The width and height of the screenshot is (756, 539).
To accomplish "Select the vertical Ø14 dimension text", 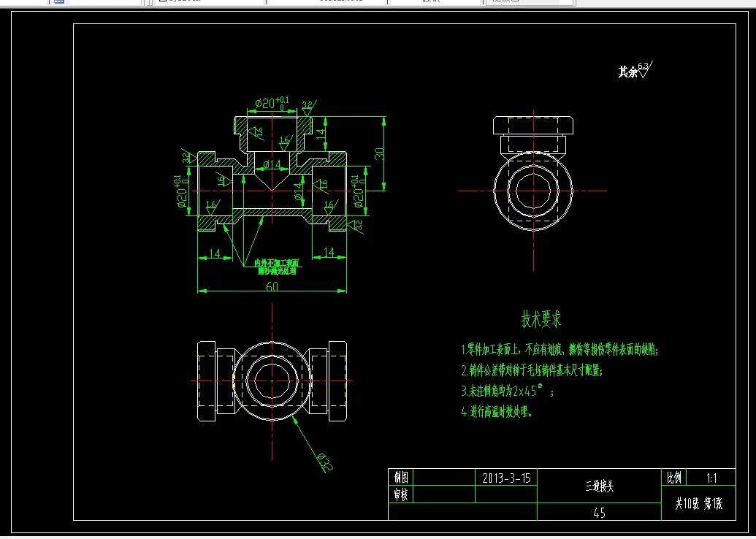I will pyautogui.click(x=298, y=191).
